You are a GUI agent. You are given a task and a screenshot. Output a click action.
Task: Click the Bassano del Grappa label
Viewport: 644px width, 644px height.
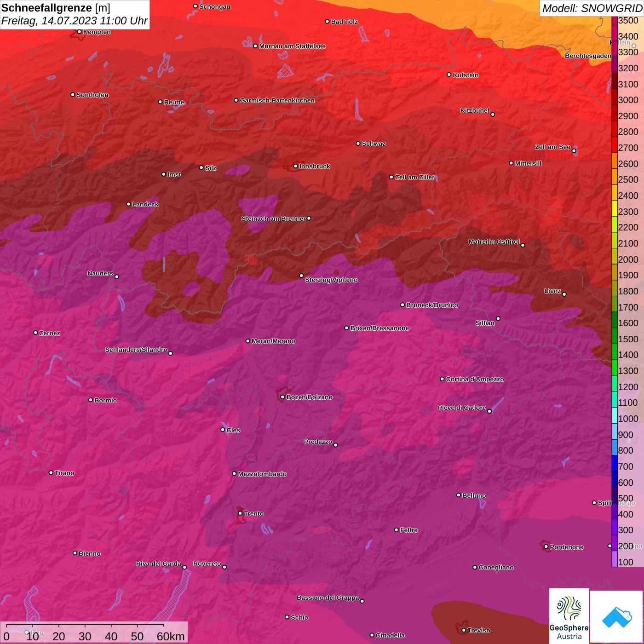tap(328, 598)
